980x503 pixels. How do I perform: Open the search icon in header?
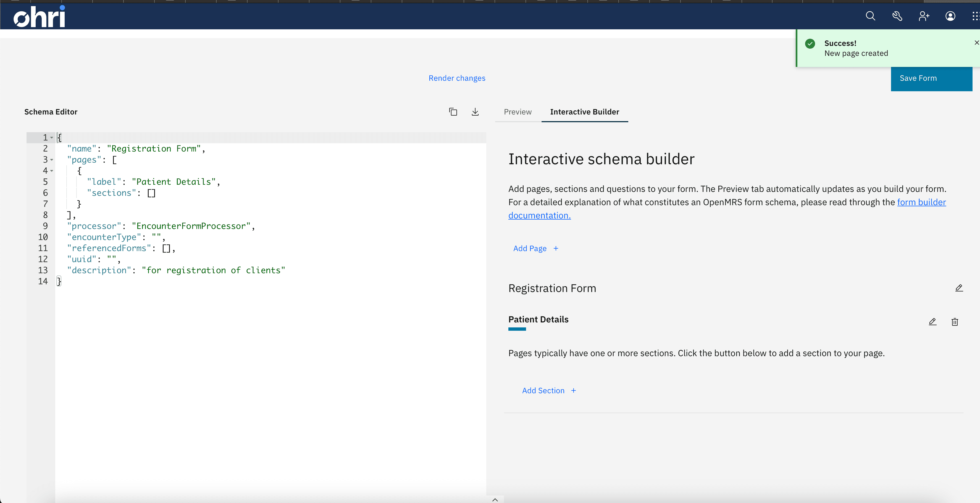click(x=870, y=16)
